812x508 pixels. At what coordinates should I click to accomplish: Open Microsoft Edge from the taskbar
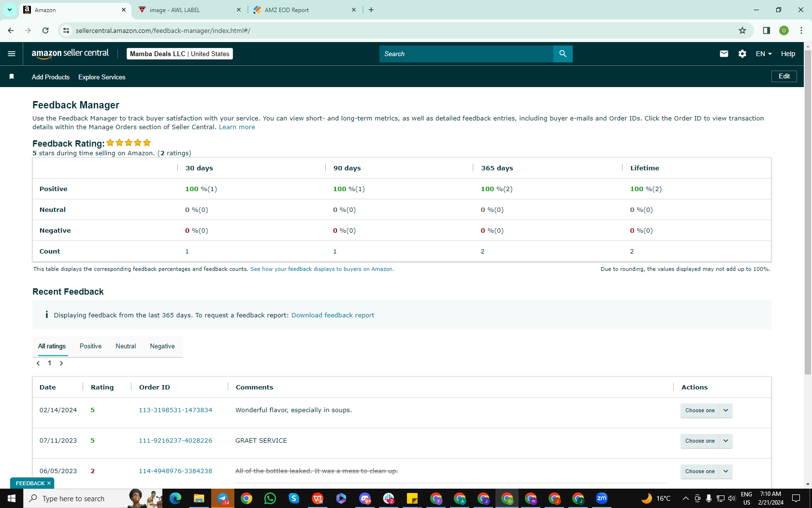175,498
